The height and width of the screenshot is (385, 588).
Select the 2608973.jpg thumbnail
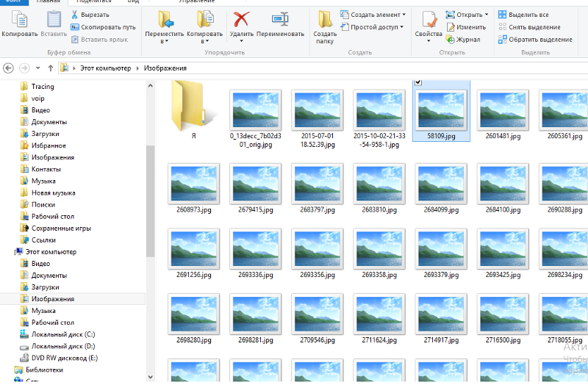pos(193,184)
